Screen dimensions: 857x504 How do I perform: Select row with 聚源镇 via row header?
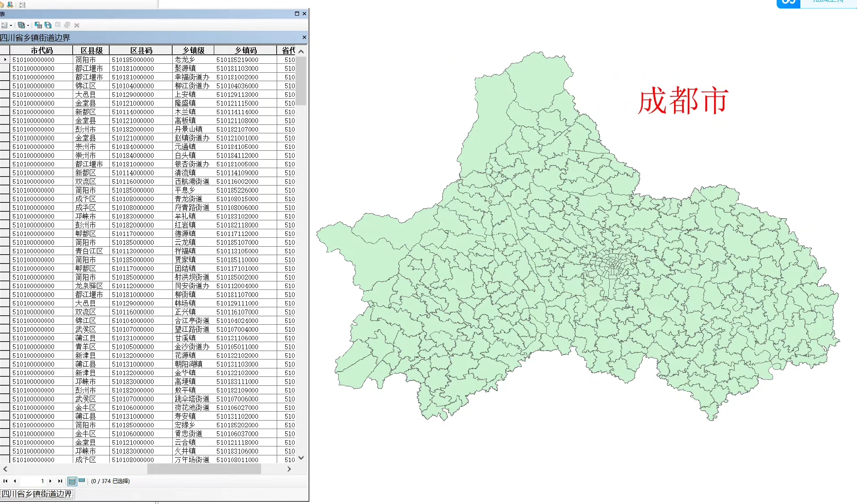pos(5,68)
